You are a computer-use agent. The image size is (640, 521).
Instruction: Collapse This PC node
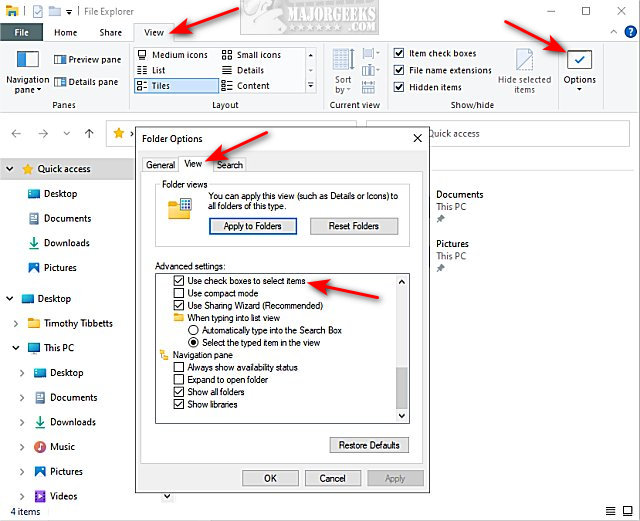click(x=16, y=348)
